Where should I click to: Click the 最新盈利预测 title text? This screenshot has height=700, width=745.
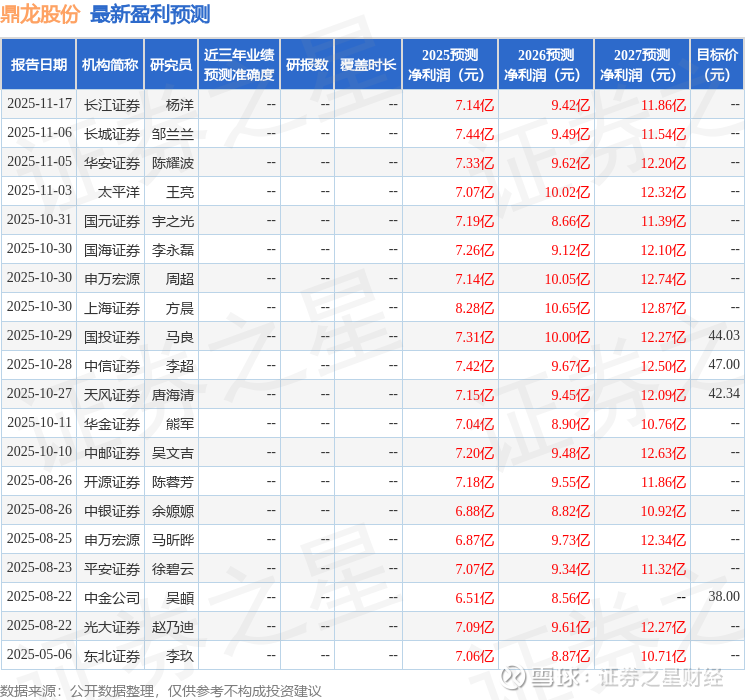[150, 14]
